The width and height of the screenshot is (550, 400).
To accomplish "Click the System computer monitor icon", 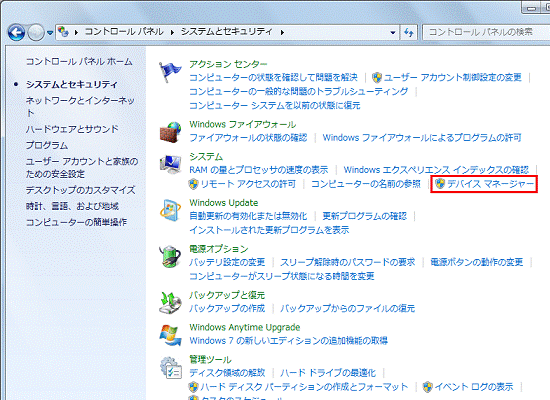I will pyautogui.click(x=170, y=164).
